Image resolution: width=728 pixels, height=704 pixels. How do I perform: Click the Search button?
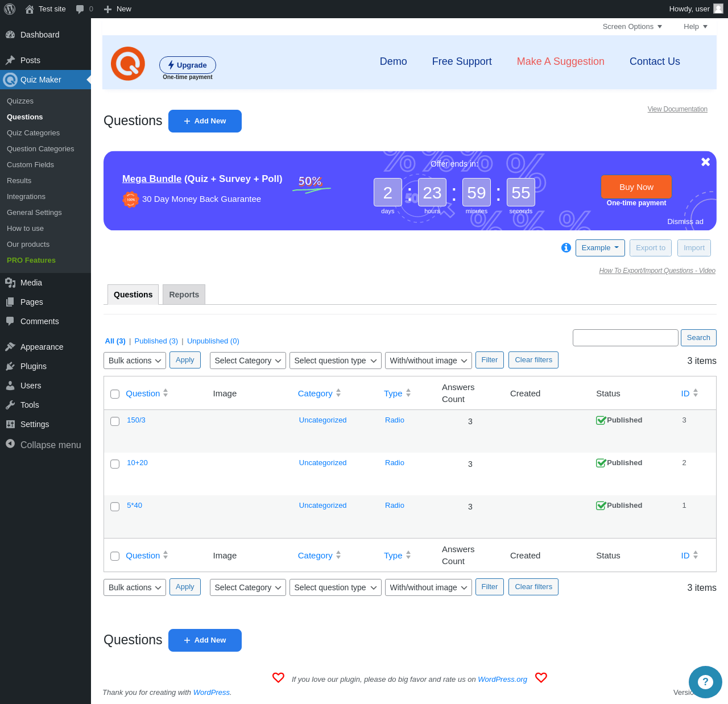[698, 338]
